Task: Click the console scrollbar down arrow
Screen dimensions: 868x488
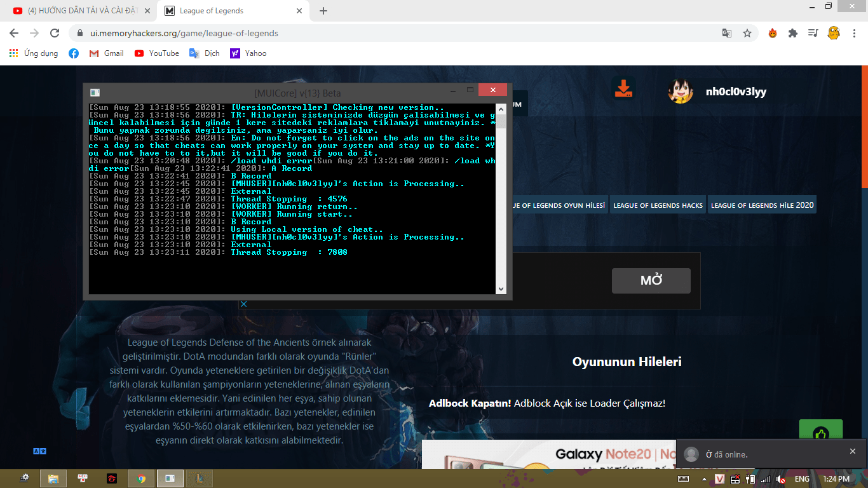Action: pos(501,288)
